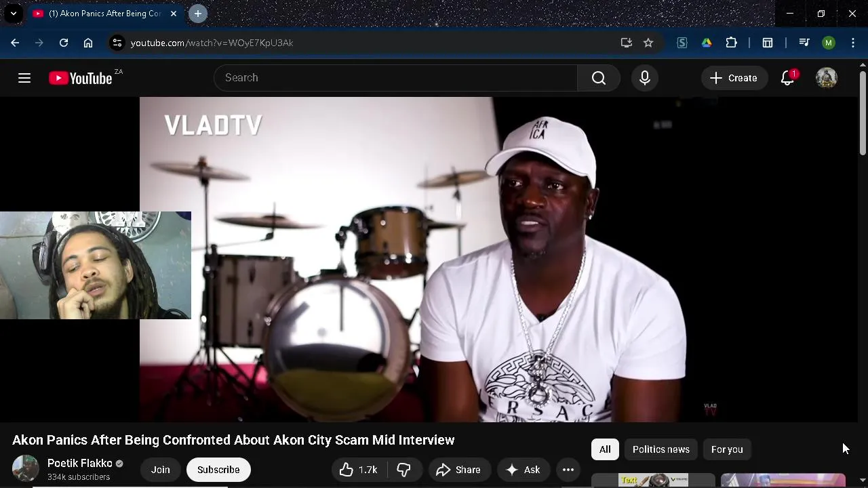Screen dimensions: 868x488
Task: Share the Akon video
Action: (458, 470)
